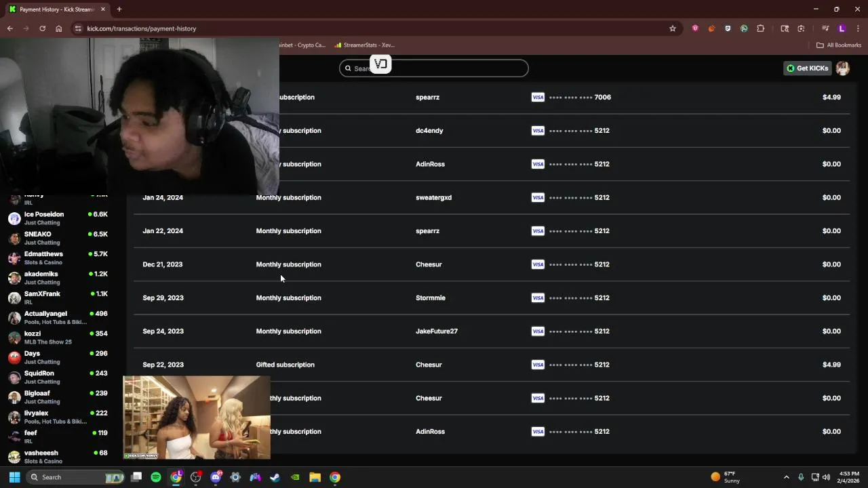This screenshot has width=868, height=488.
Task: Open File Explorer from the taskbar
Action: click(315, 477)
